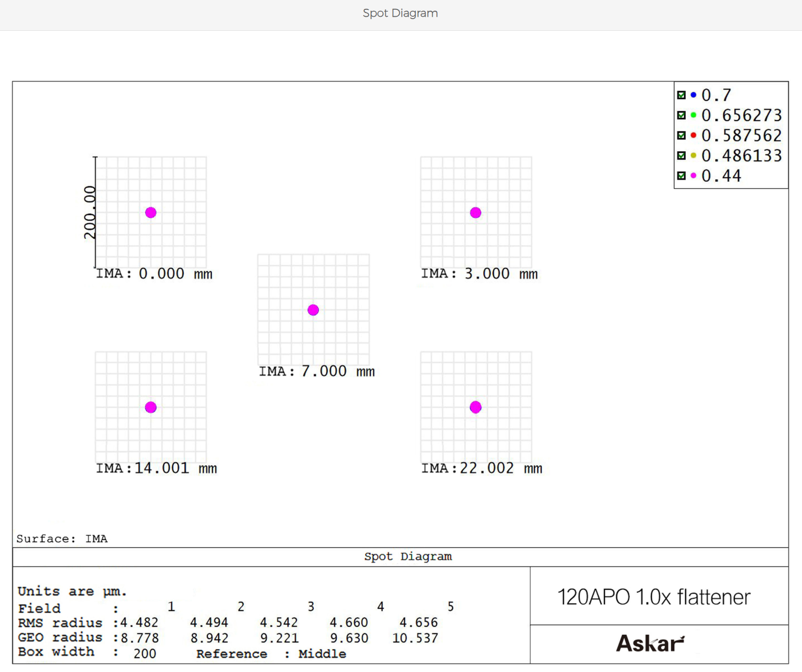Screen dimensions: 802x672
Task: Toggle the 0.486133 wavelength checkbox
Action: [682, 155]
